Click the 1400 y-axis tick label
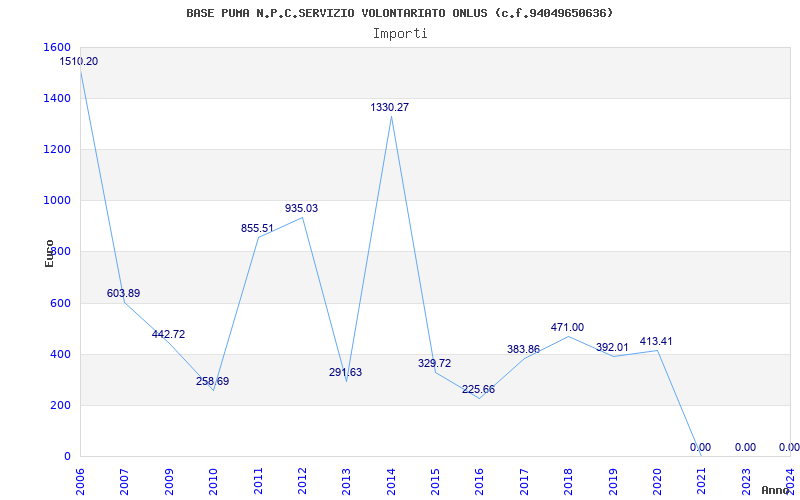Image resolution: width=800 pixels, height=500 pixels. (x=57, y=98)
